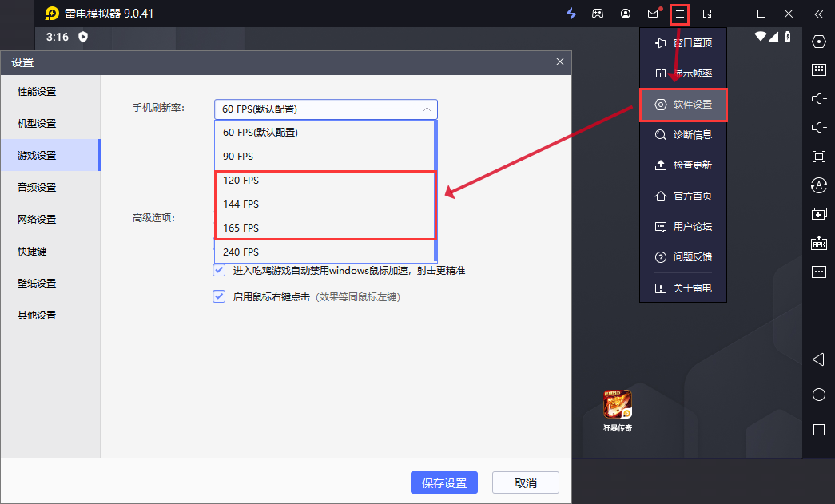Click the message envelope icon with red dot
The image size is (835, 504).
pos(652,14)
